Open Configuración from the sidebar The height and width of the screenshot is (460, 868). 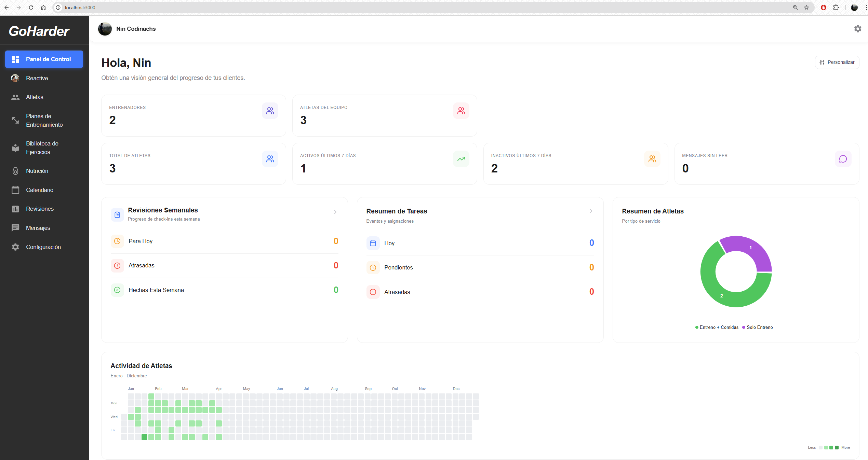tap(44, 247)
